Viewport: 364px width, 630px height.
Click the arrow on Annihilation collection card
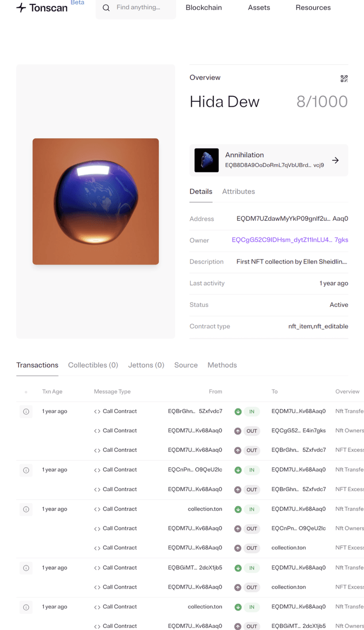335,160
